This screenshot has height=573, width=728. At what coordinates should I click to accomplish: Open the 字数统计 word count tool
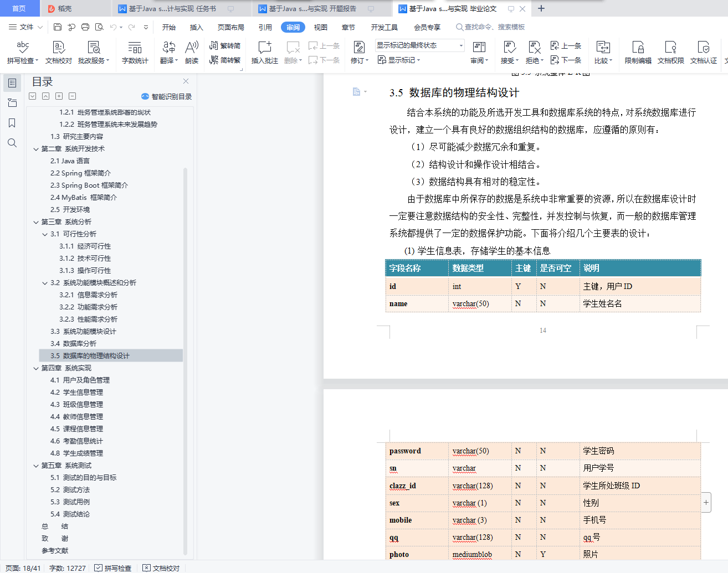pyautogui.click(x=135, y=53)
